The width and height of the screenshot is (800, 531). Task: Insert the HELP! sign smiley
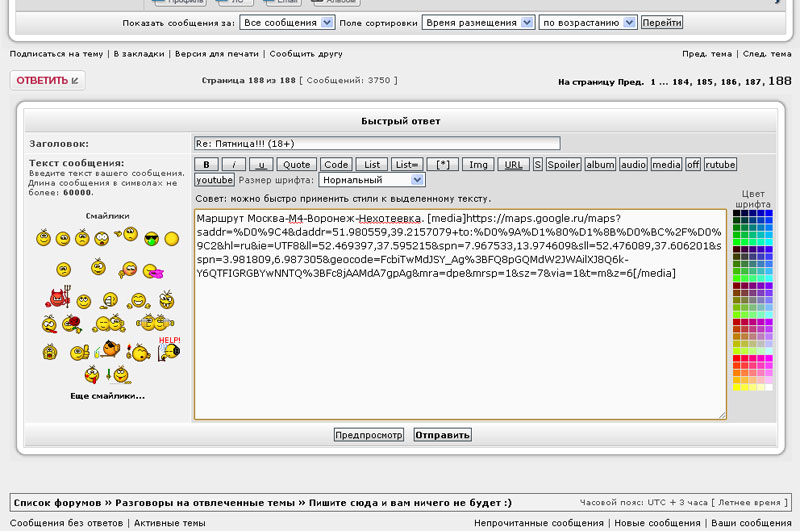[x=167, y=349]
